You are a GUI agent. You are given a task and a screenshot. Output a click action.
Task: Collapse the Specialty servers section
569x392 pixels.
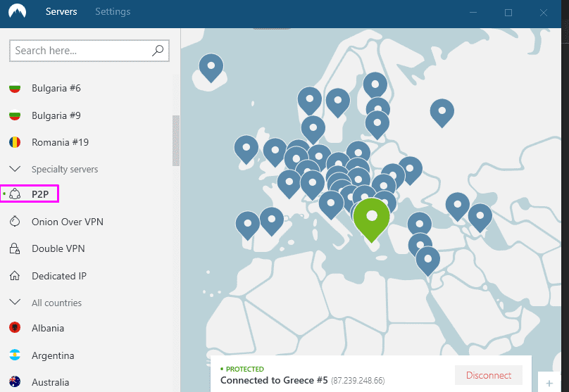15,169
